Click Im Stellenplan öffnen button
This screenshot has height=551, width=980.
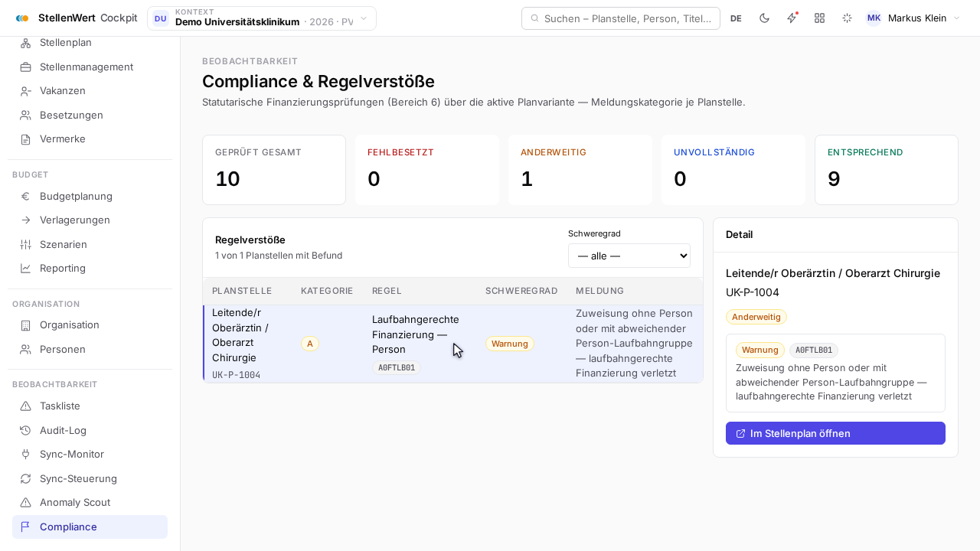(x=835, y=433)
